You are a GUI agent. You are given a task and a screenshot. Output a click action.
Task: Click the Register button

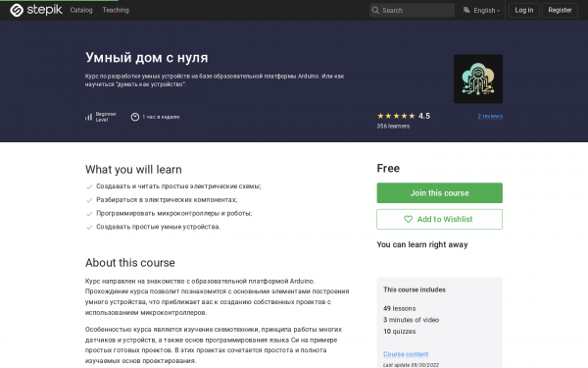click(560, 10)
